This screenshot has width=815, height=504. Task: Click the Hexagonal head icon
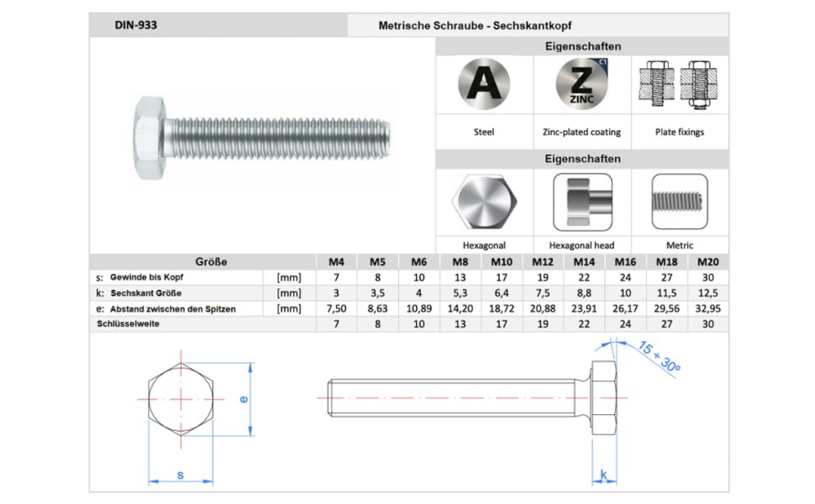coord(581,202)
